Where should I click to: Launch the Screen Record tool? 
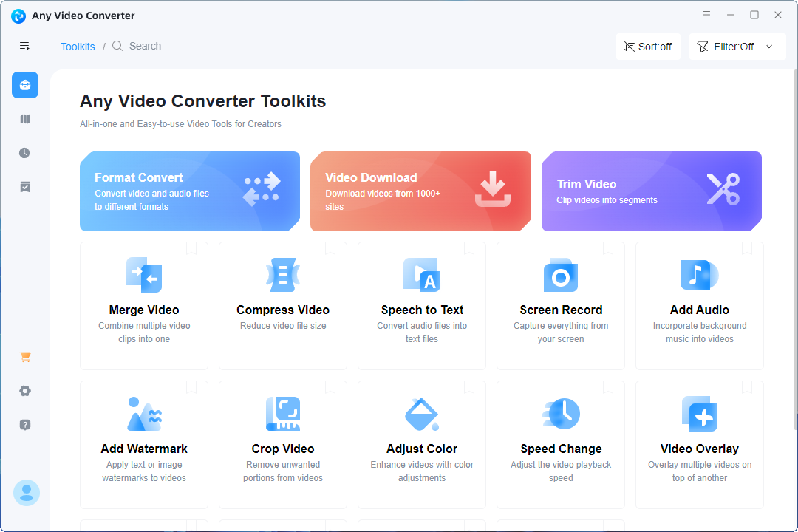coord(561,305)
